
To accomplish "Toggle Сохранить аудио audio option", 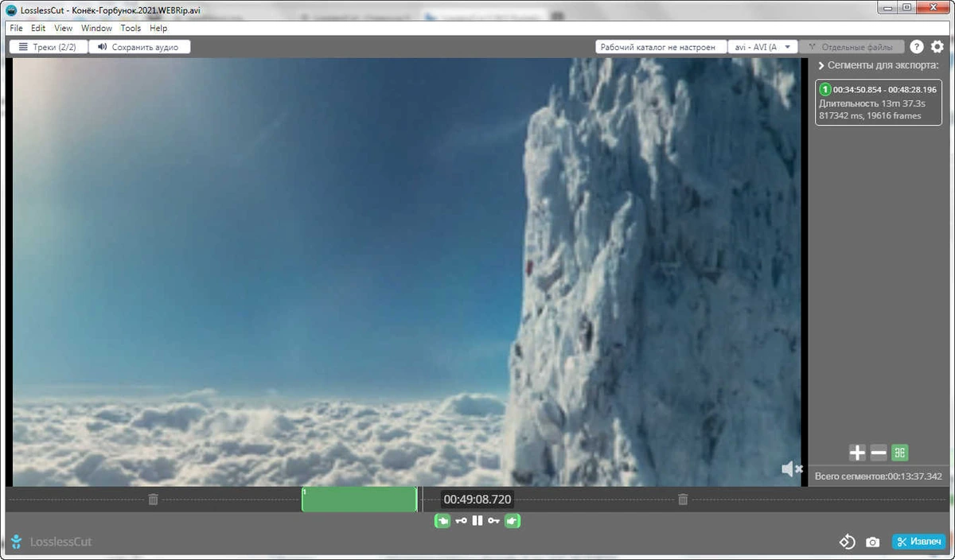I will [x=139, y=47].
